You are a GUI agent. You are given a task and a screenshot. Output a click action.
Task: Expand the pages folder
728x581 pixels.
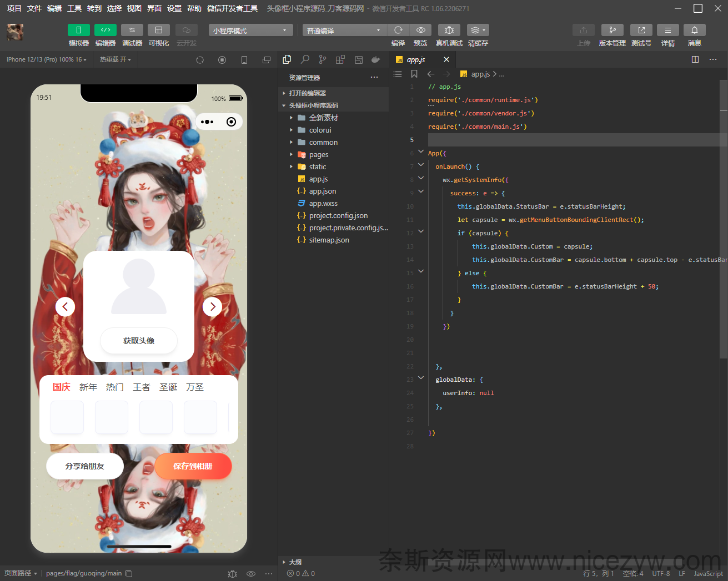333,154
